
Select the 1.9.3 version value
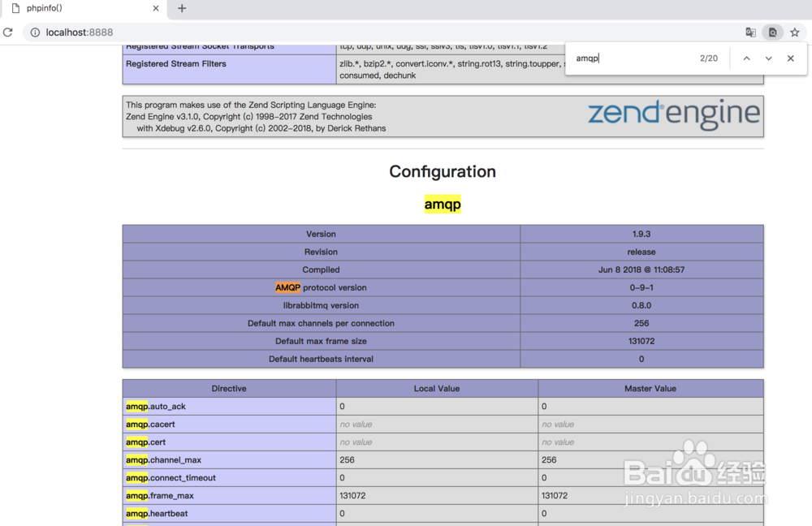click(x=641, y=234)
